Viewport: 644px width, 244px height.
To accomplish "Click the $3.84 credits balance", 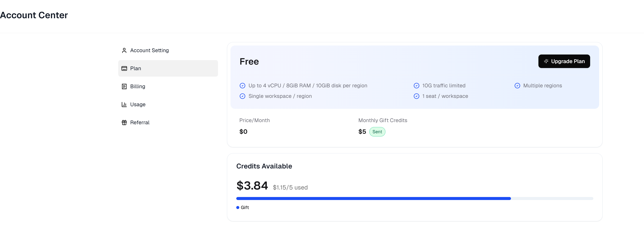I will click(x=252, y=186).
